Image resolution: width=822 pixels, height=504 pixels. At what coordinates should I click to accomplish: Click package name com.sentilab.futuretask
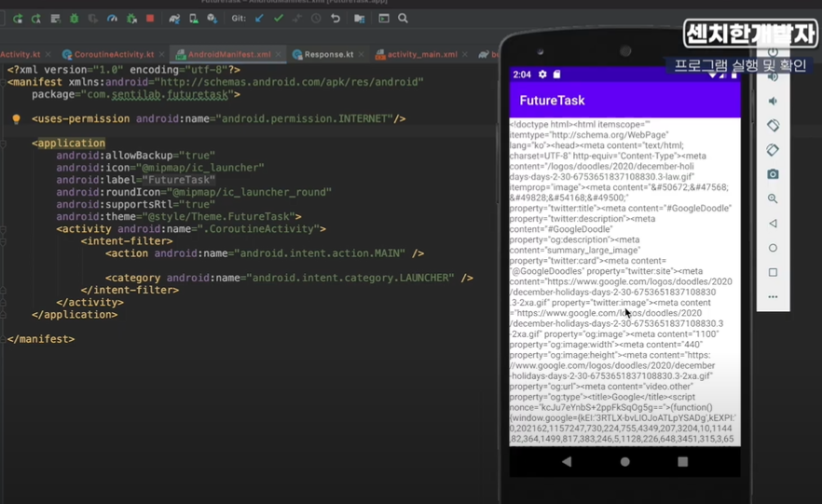(x=158, y=95)
